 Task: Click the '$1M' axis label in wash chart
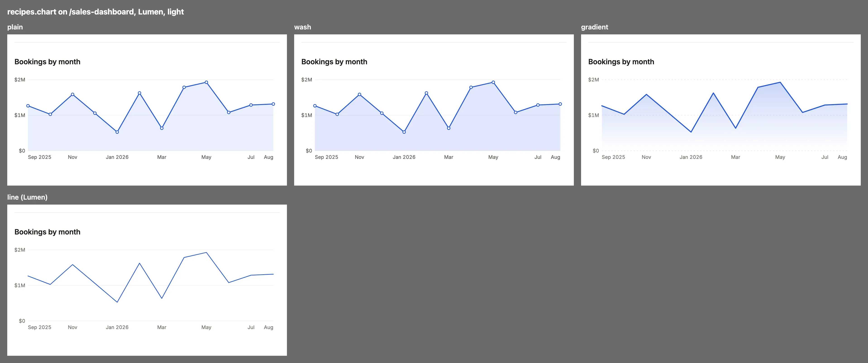tap(307, 115)
